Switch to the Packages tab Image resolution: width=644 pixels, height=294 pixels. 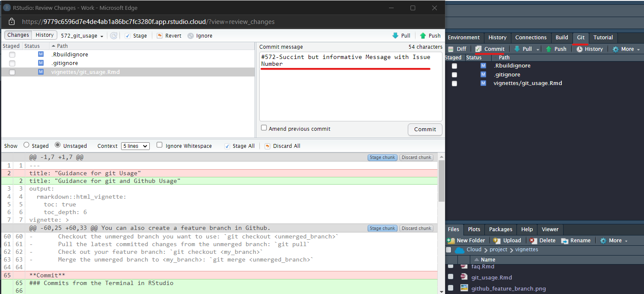(x=500, y=229)
